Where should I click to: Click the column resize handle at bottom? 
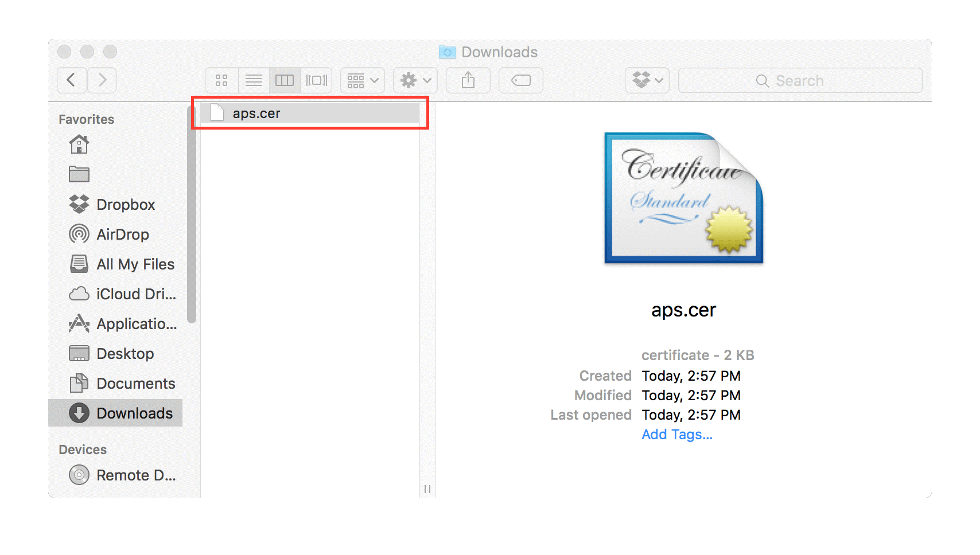[427, 489]
